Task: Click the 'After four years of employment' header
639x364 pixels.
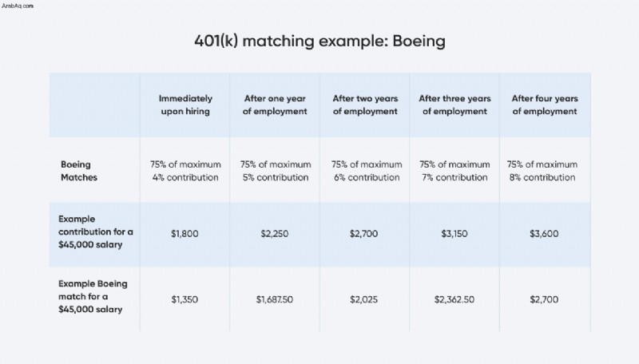Action: click(545, 105)
